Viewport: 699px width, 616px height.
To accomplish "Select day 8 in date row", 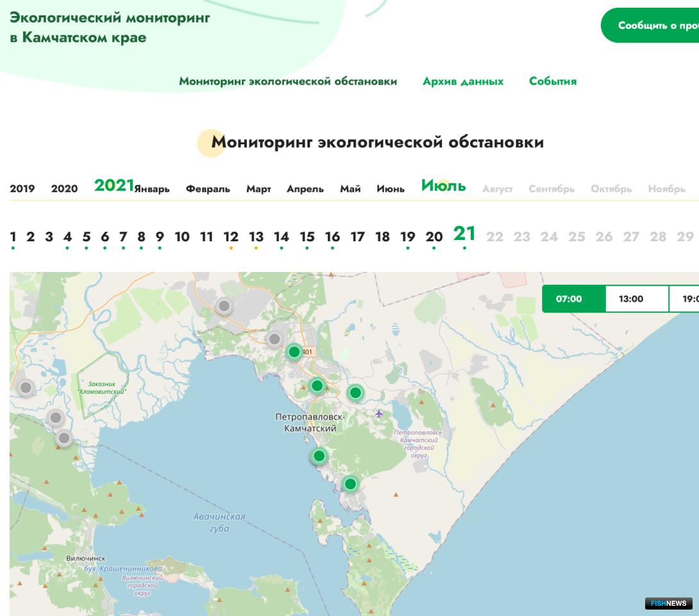I will [141, 237].
